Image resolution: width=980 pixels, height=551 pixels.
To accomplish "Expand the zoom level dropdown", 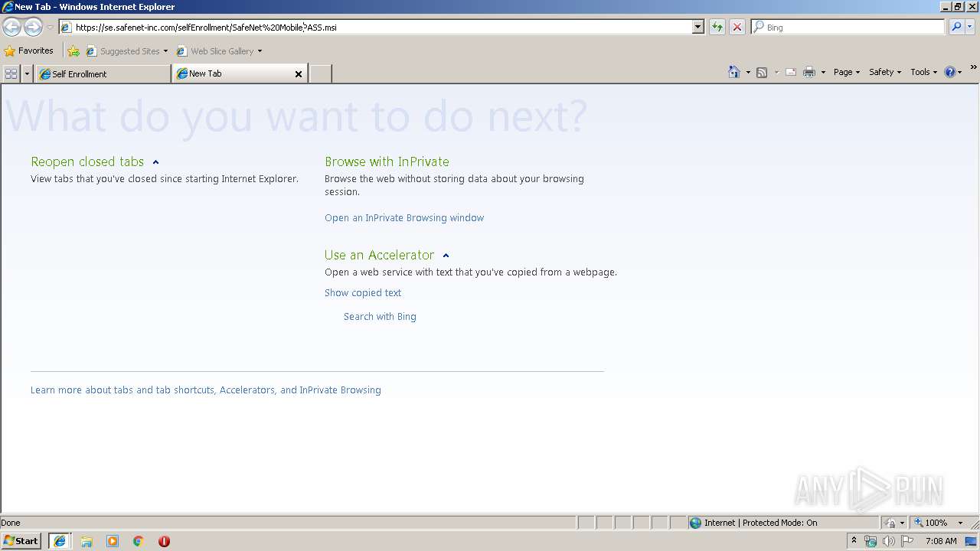I will [x=960, y=523].
